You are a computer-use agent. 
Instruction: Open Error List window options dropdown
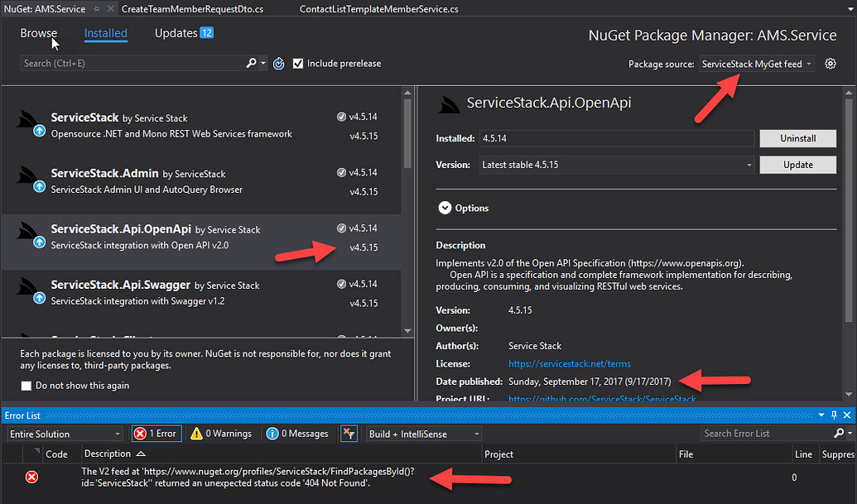click(821, 415)
